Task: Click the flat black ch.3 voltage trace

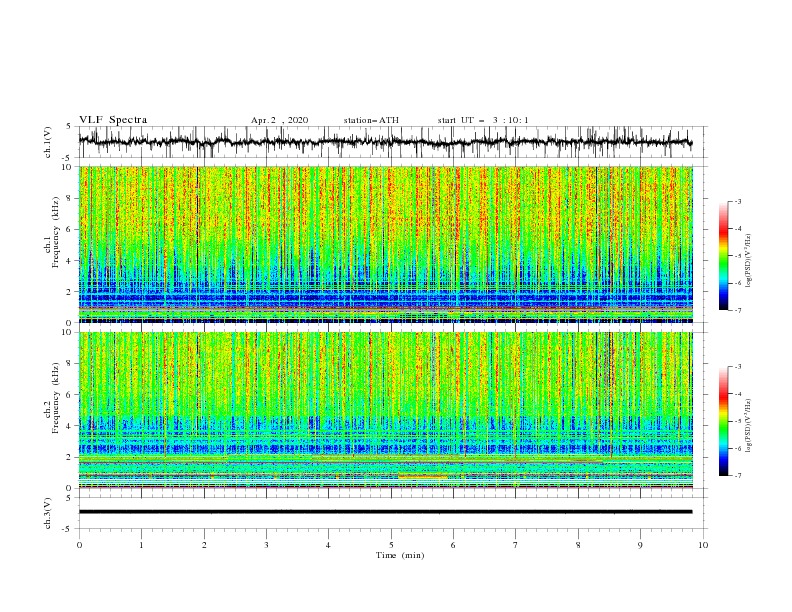Action: tap(385, 512)
